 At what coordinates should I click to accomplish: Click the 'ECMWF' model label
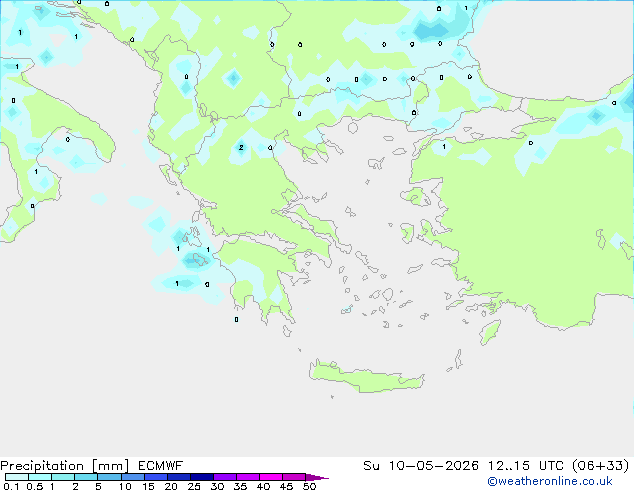(x=161, y=466)
